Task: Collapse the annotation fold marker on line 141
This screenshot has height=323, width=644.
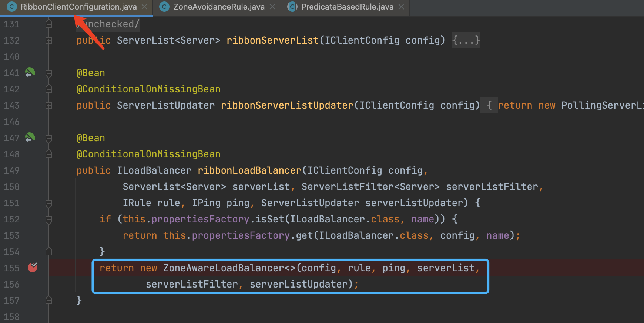Action: coord(48,73)
